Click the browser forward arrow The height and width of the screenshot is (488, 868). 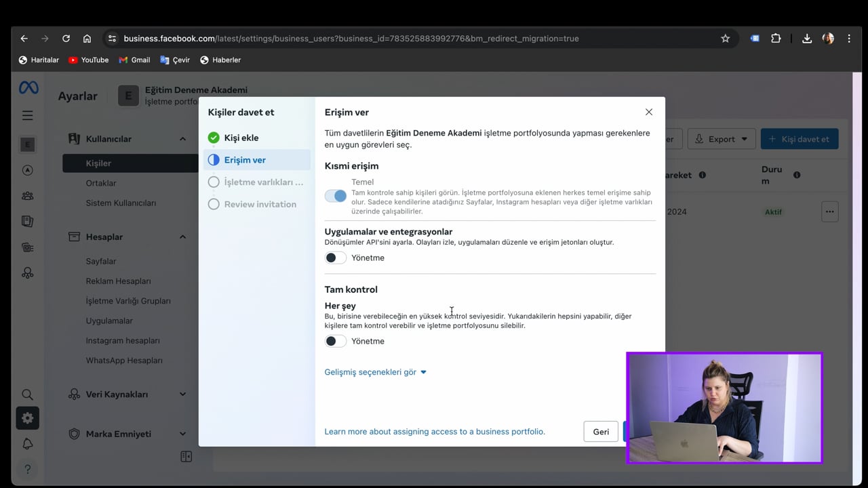tap(45, 39)
